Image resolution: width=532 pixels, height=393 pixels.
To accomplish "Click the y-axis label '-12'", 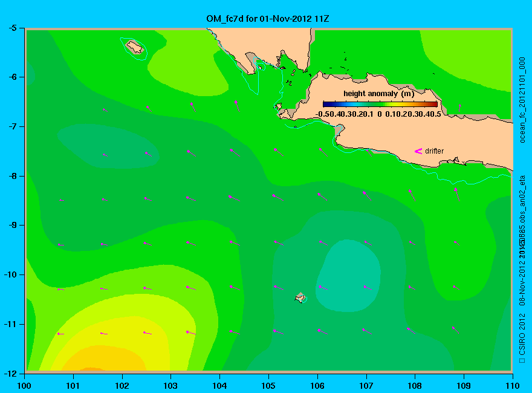I will pos(10,374).
